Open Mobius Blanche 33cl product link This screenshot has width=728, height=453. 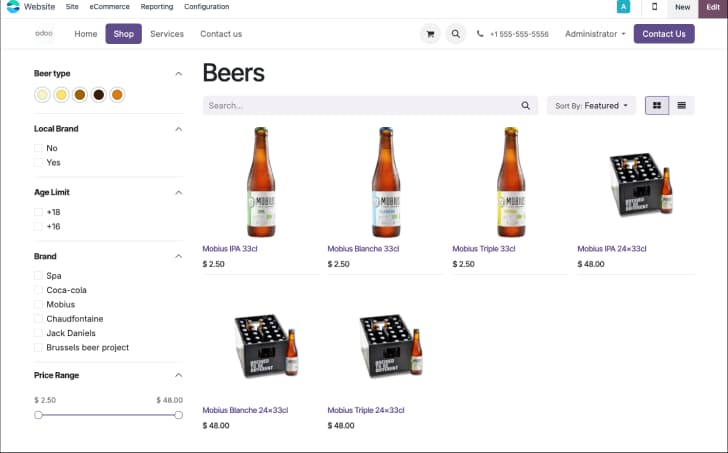pyautogui.click(x=363, y=249)
